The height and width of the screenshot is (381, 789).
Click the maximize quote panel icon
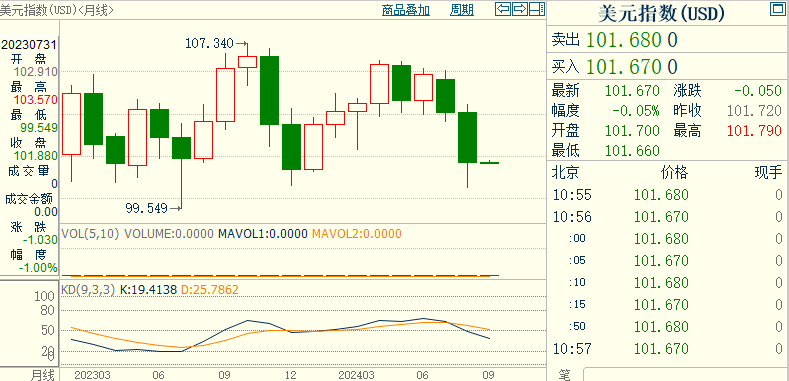[777, 9]
